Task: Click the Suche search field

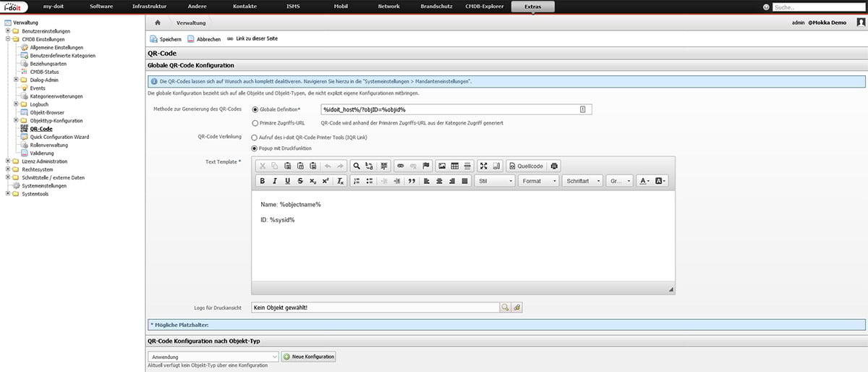Action: pos(817,7)
